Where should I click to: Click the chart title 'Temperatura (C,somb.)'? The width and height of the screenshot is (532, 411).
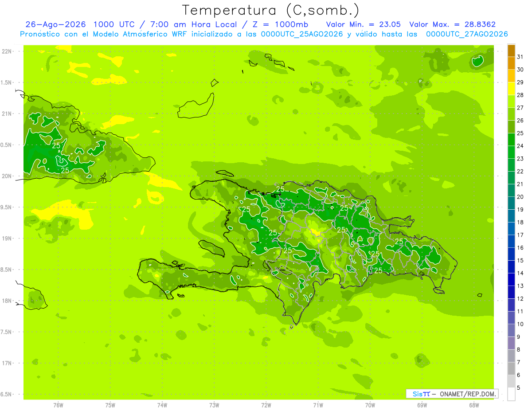tap(271, 10)
